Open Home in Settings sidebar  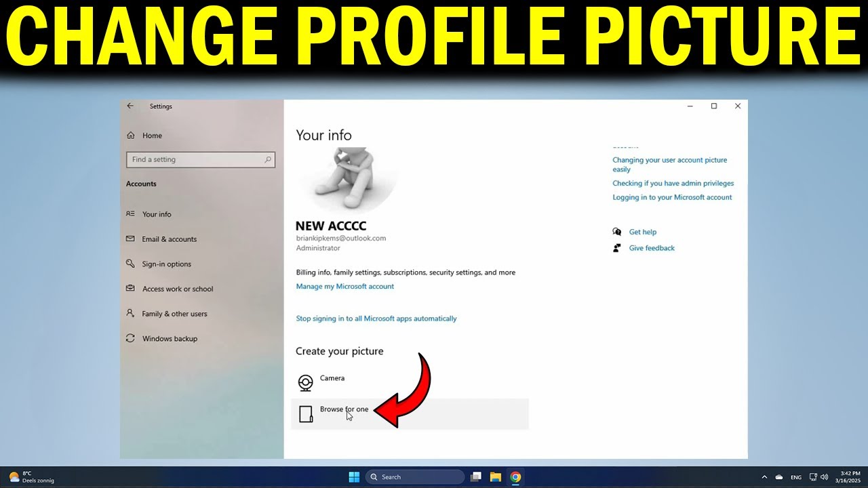coord(152,136)
